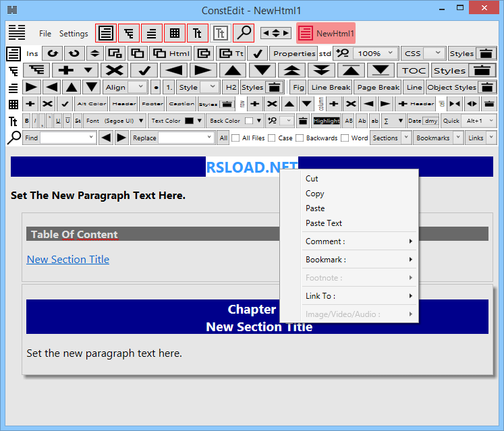
Task: Expand the Bookmarks dropdown arrow
Action: pos(458,138)
